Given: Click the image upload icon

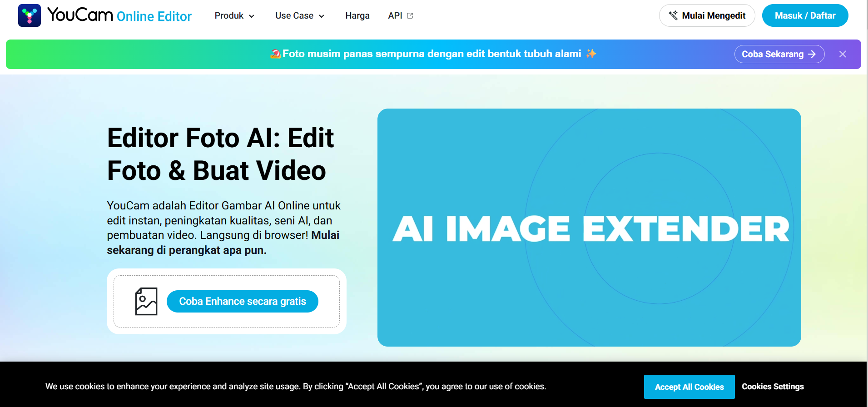Looking at the screenshot, I should [x=146, y=301].
